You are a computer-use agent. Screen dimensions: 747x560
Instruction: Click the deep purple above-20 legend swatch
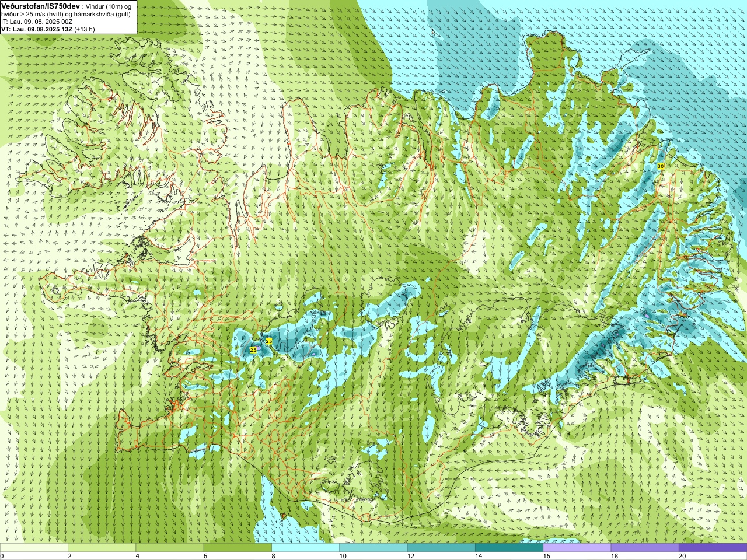coord(713,548)
